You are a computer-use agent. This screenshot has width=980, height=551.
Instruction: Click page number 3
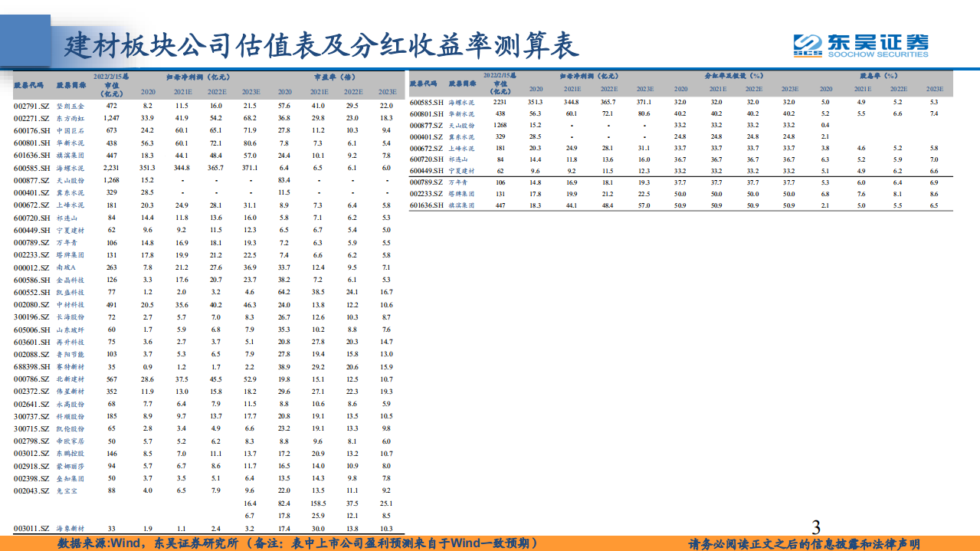815,529
